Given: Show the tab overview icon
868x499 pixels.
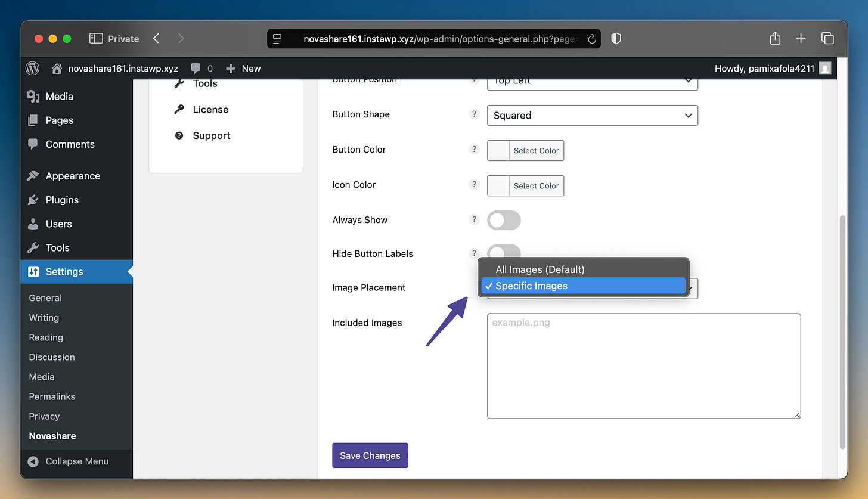Looking at the screenshot, I should coord(827,39).
